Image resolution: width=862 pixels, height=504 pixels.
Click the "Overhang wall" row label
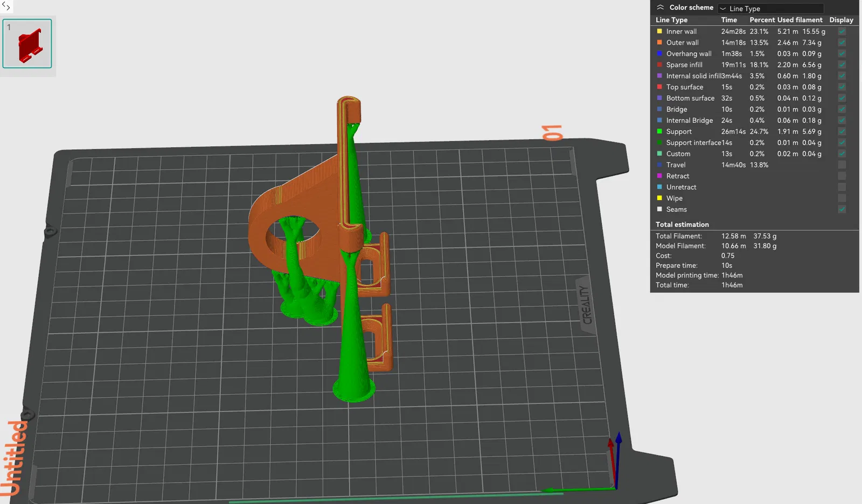[689, 54]
